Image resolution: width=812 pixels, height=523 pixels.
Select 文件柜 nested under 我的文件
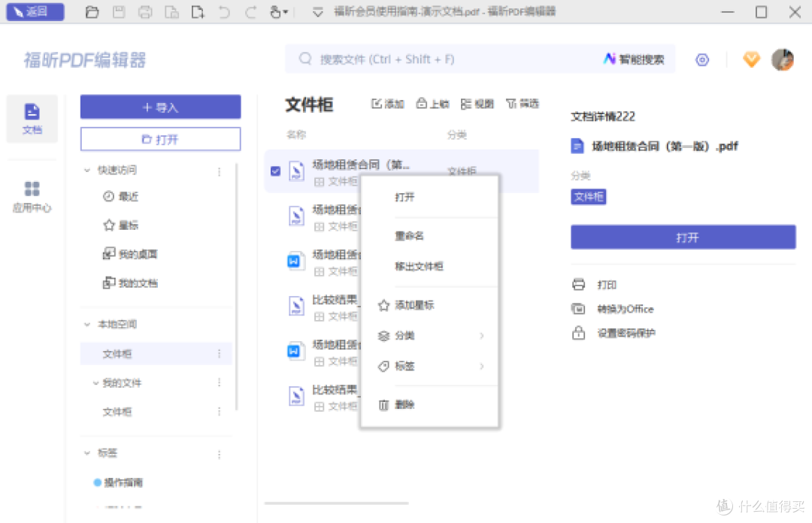click(x=117, y=412)
